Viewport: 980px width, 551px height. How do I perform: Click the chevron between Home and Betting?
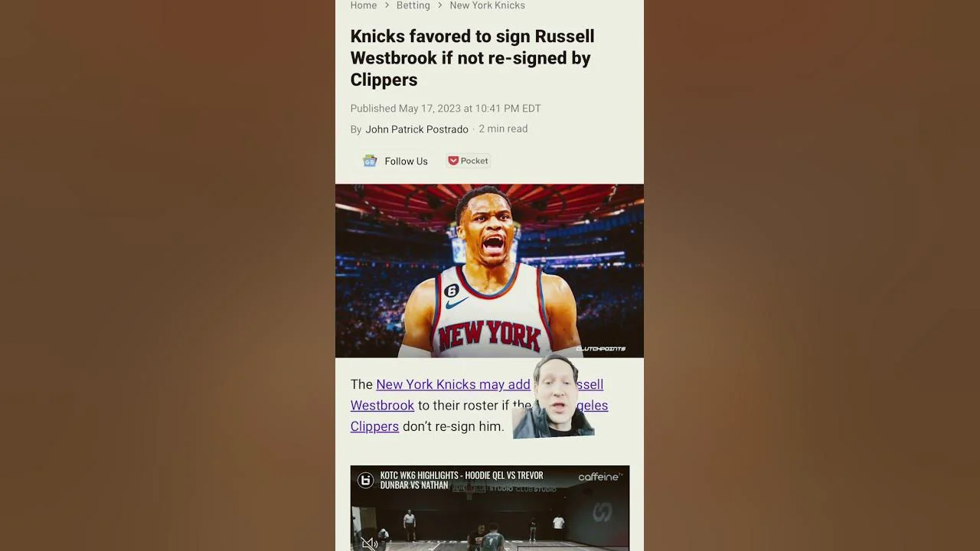coord(387,5)
